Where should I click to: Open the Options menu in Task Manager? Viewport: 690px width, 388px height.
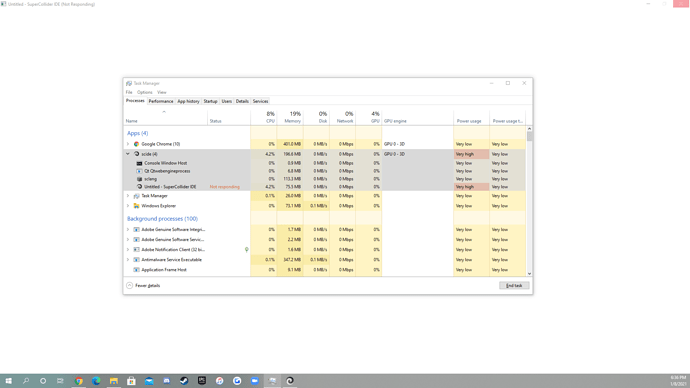144,92
